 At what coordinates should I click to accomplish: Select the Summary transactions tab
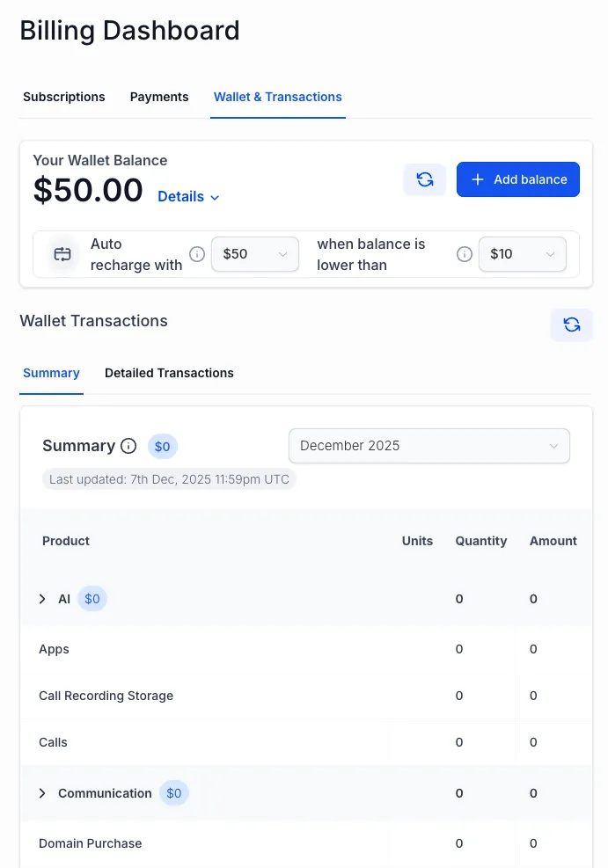51,373
